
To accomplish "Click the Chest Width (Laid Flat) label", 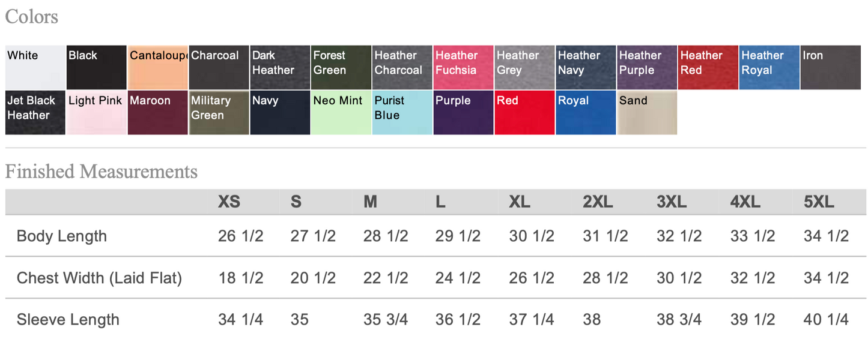I will (99, 278).
